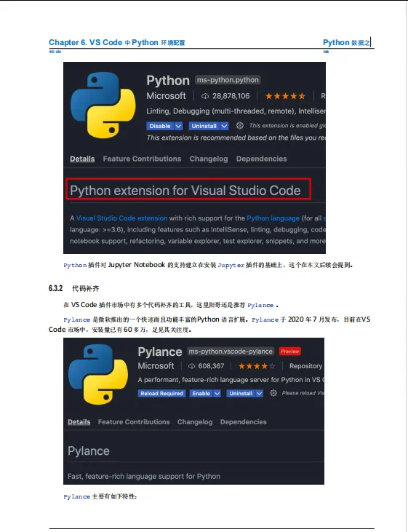Click the 'Pylance 主要有如下特性:' line
The width and height of the screenshot is (408, 532).
click(100, 497)
